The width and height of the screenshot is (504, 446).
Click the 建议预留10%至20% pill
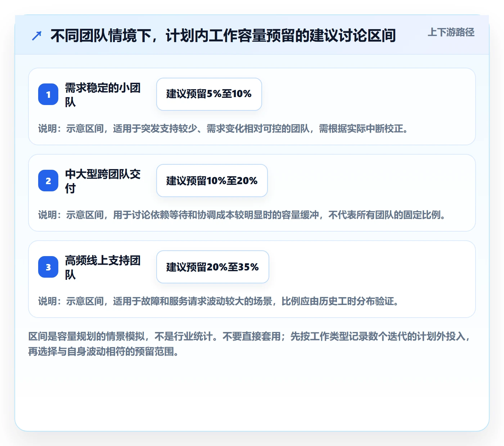tap(212, 181)
